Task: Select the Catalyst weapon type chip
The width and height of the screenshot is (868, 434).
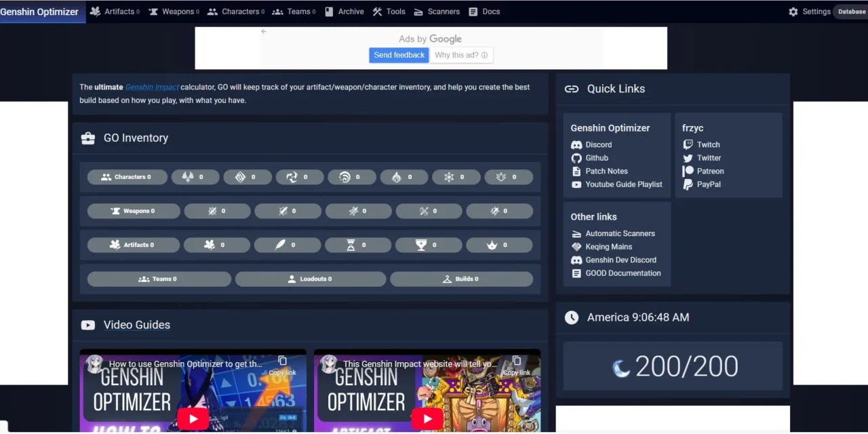Action: (499, 211)
